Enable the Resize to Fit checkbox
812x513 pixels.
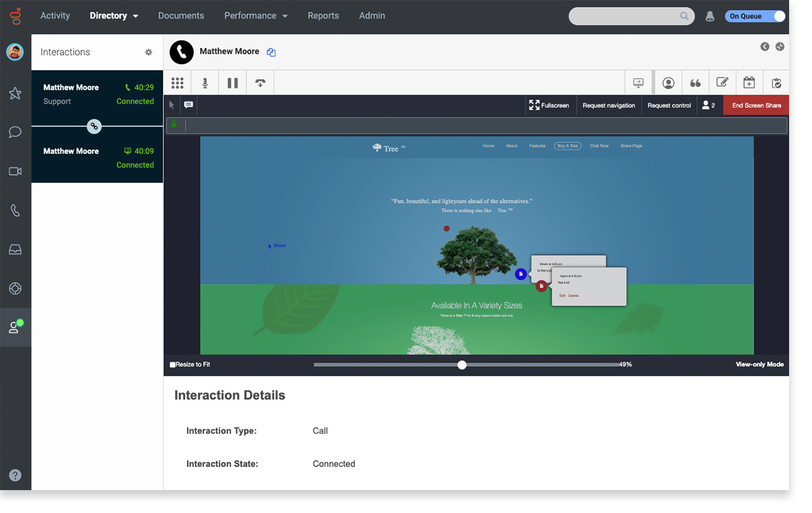pyautogui.click(x=172, y=364)
